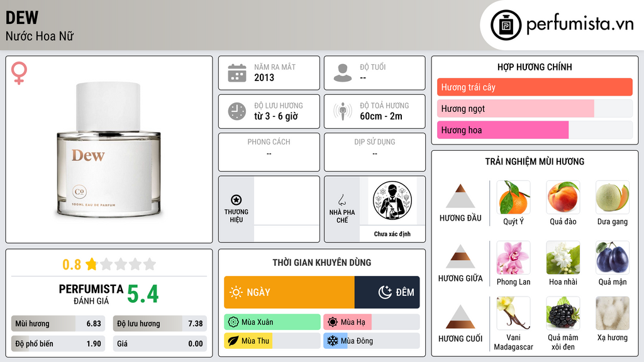
Task: Click the orange Ngày daytime segment
Action: (289, 292)
